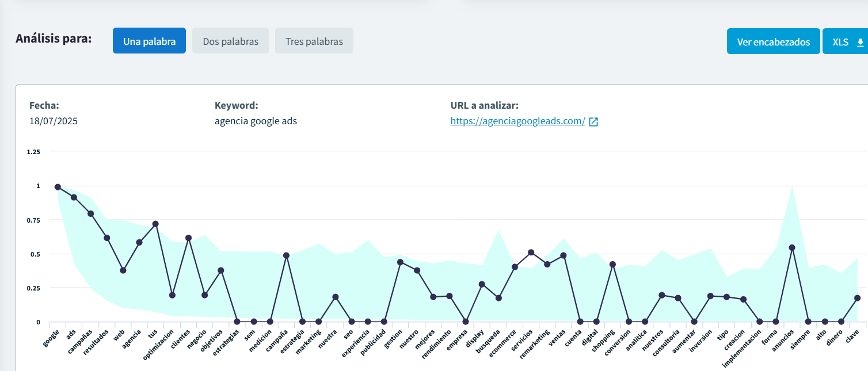Click the gestion data point
The width and height of the screenshot is (868, 371).
400,262
